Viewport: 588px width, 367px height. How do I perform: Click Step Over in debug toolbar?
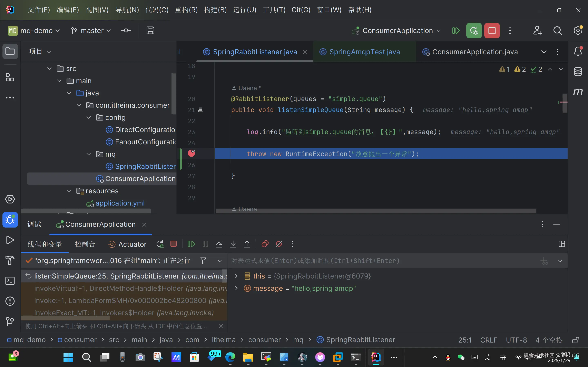coord(219,244)
